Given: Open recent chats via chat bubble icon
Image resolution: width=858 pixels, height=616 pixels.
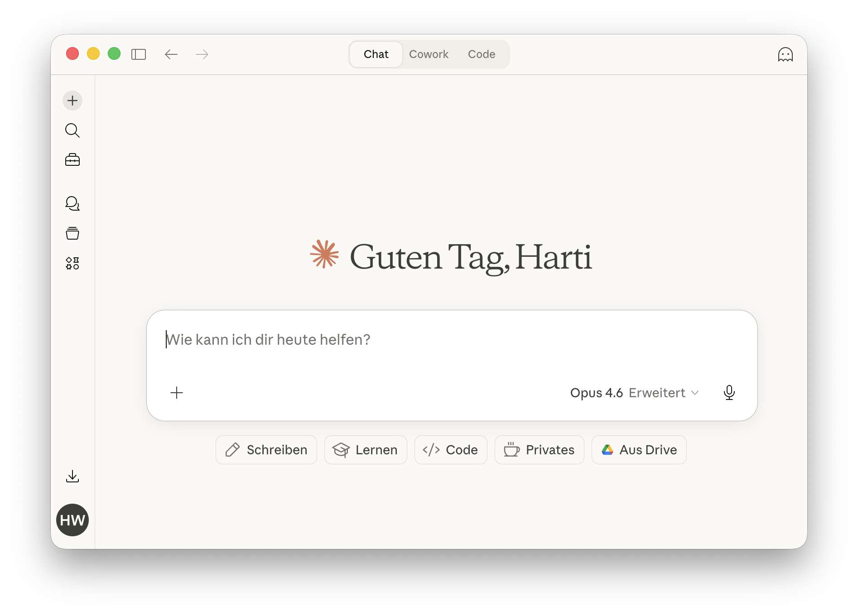Looking at the screenshot, I should pyautogui.click(x=72, y=203).
